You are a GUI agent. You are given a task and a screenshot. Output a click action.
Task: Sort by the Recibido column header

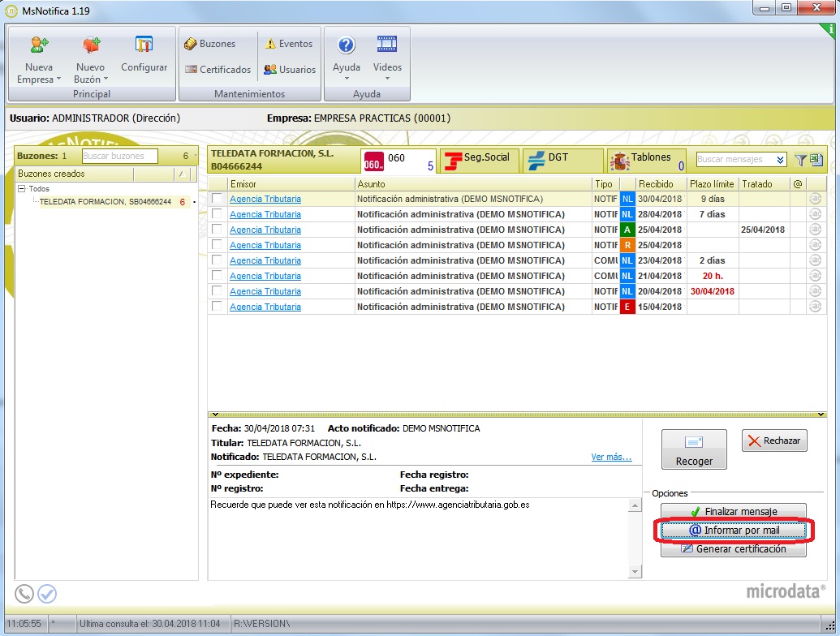coord(661,184)
